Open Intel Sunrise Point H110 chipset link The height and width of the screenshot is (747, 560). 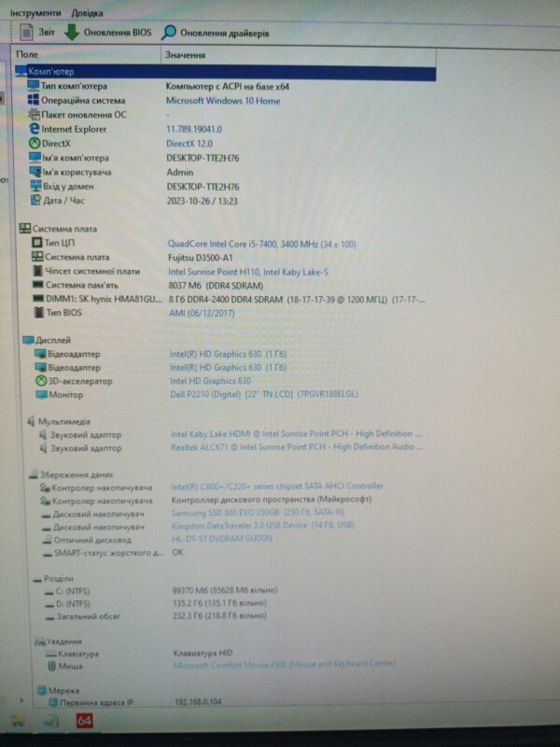[248, 272]
